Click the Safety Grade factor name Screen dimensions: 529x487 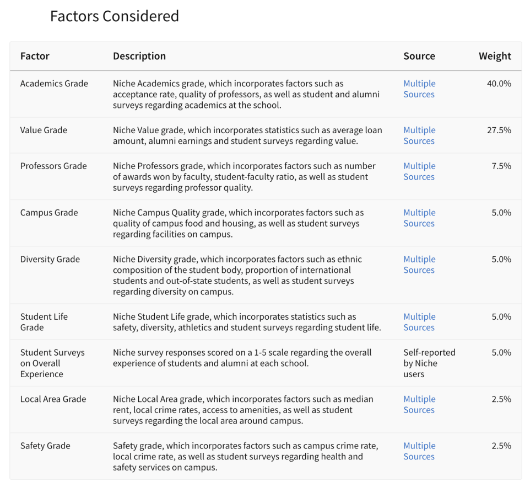(45, 446)
